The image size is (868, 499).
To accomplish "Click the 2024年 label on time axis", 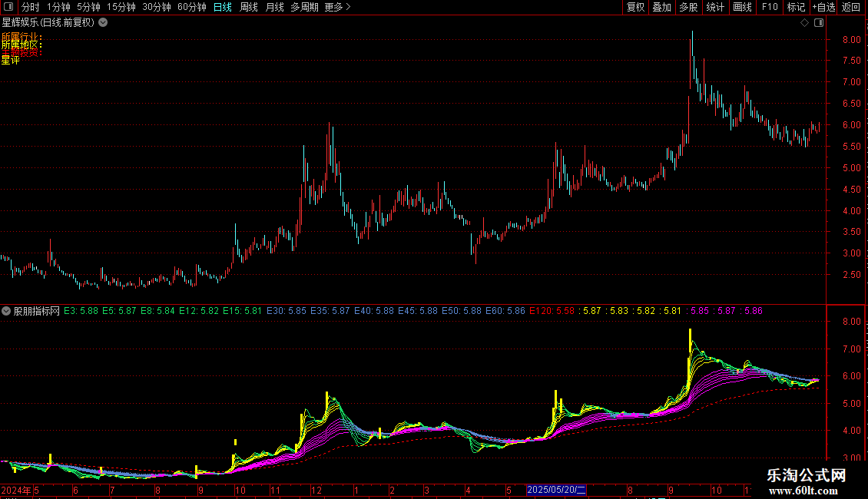I will (x=16, y=490).
